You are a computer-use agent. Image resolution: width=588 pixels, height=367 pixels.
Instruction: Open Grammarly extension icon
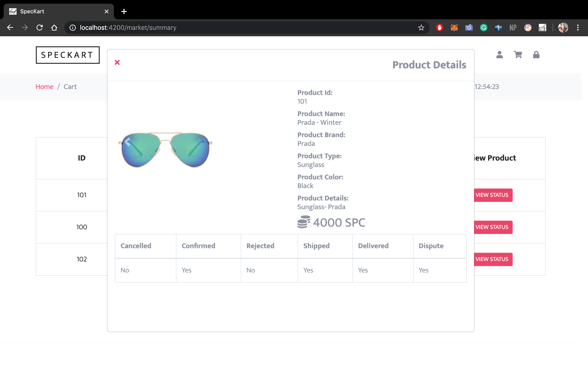pos(483,28)
